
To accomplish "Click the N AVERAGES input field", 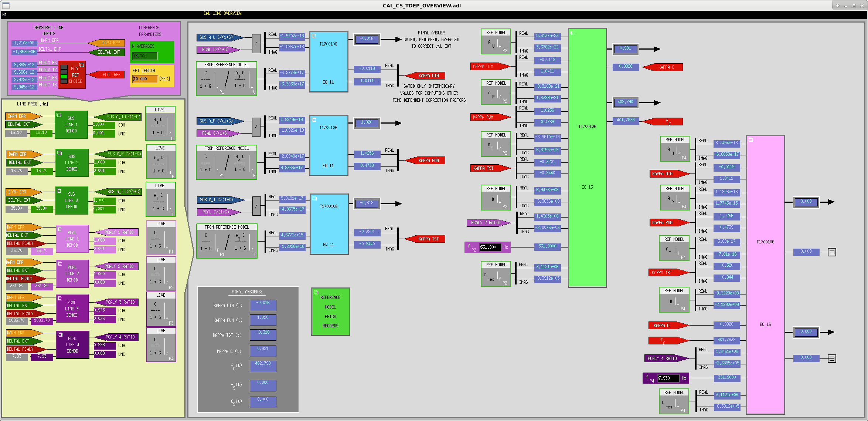I will point(145,56).
